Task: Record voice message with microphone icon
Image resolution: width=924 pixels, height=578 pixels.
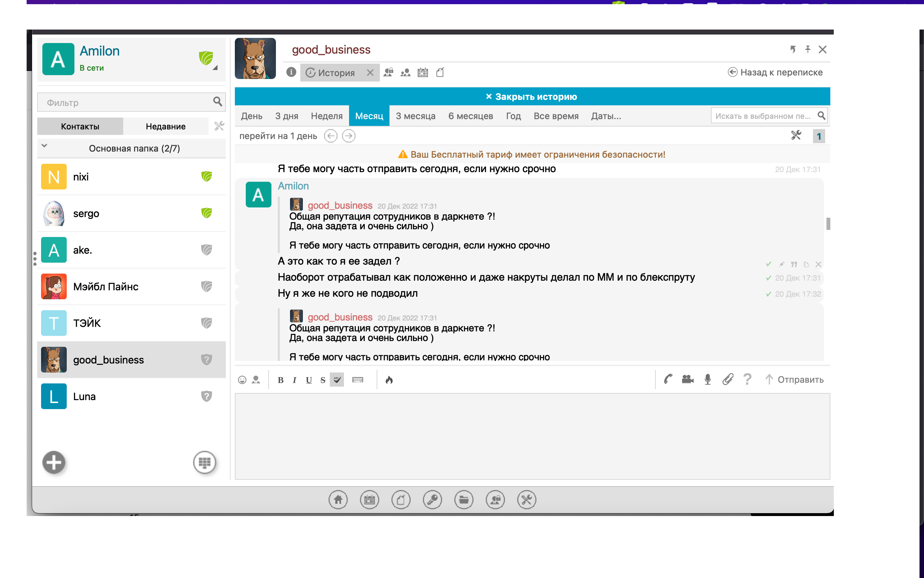Action: pyautogui.click(x=707, y=379)
